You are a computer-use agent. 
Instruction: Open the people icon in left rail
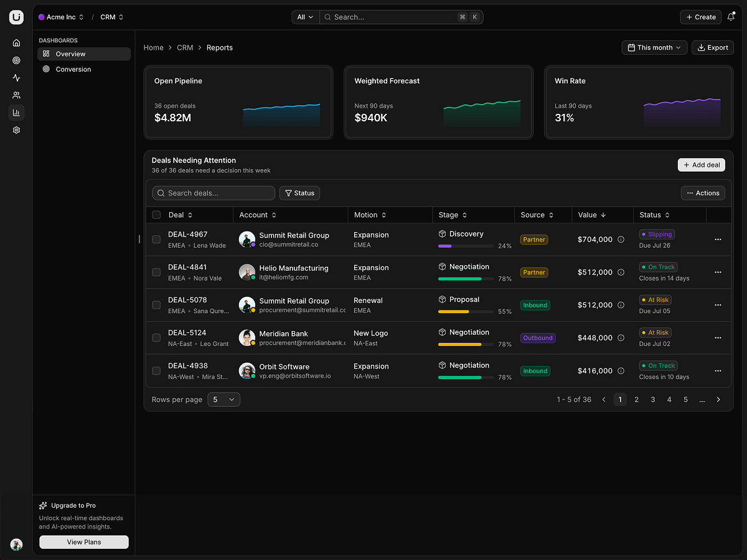click(16, 95)
